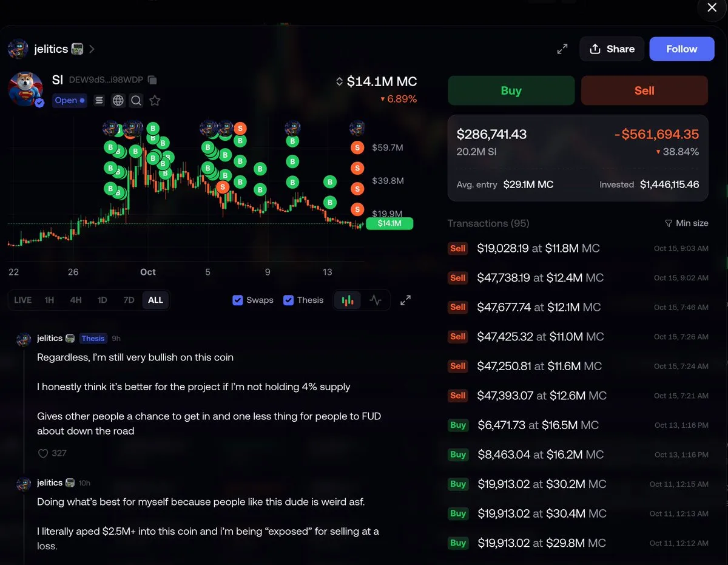Click the red Sell button
This screenshot has width=728, height=565.
point(644,90)
